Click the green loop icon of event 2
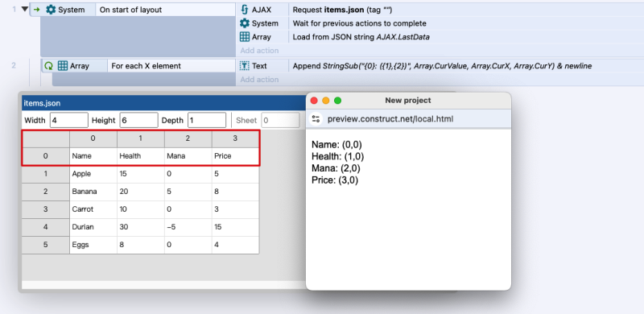Viewport: 644px width, 314px height. 48,66
